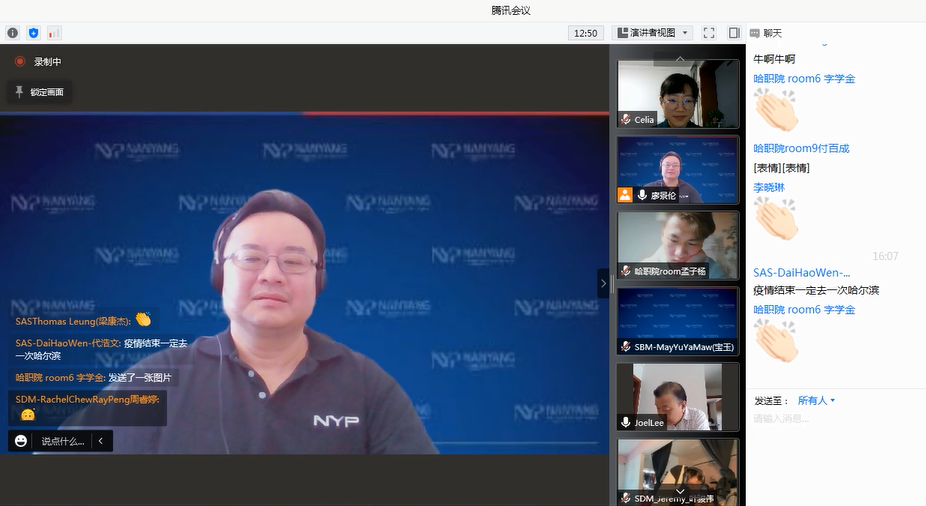The height and width of the screenshot is (506, 926).
Task: Select JoelLee's video thumbnail
Action: 678,397
